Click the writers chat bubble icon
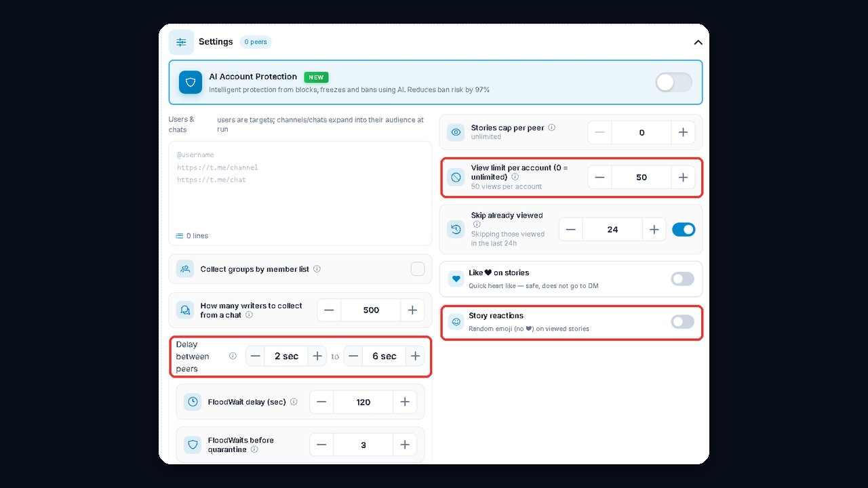This screenshot has width=868, height=488. click(185, 310)
